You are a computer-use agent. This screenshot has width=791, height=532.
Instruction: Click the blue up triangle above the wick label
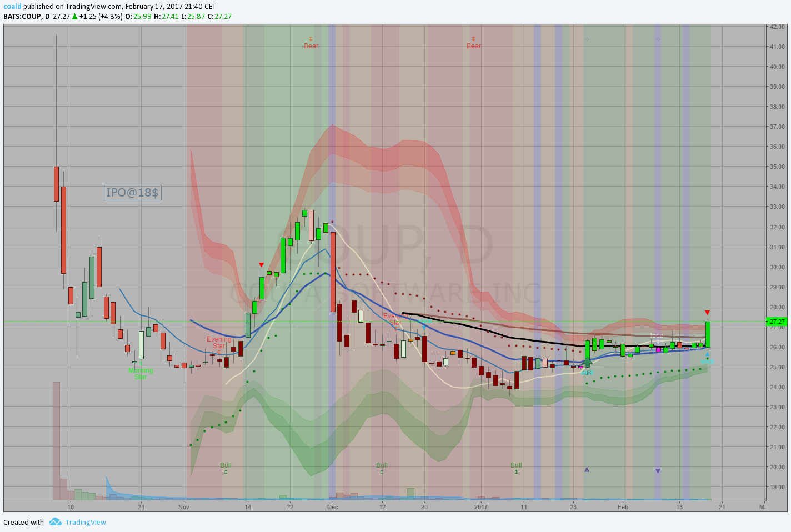coord(707,354)
